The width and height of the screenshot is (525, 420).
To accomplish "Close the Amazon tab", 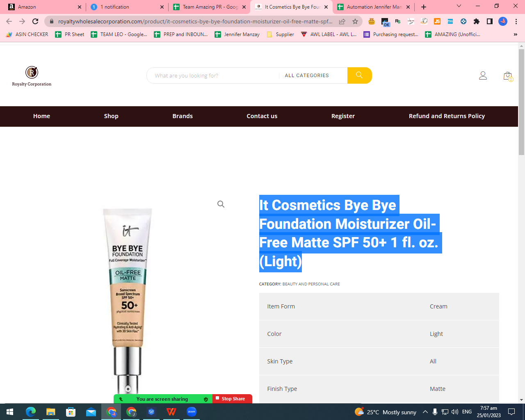I will pyautogui.click(x=80, y=7).
